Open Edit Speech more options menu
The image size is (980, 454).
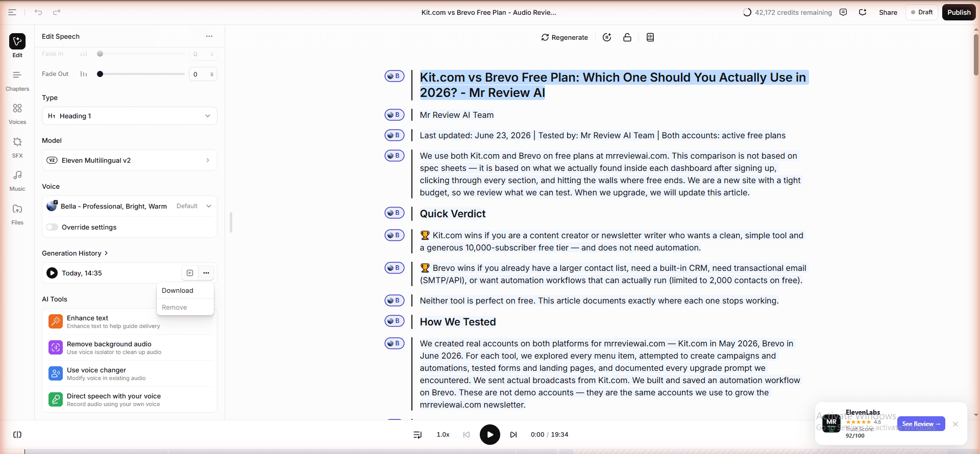point(209,36)
